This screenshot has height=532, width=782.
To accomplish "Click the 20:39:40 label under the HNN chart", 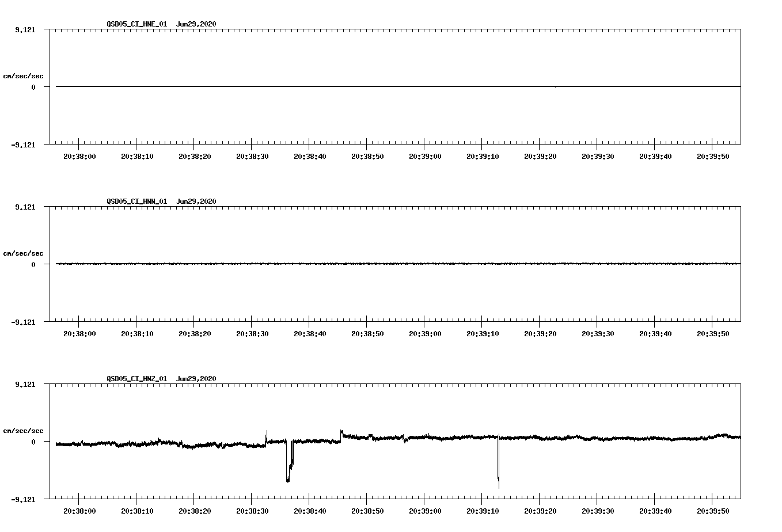I will click(x=655, y=334).
